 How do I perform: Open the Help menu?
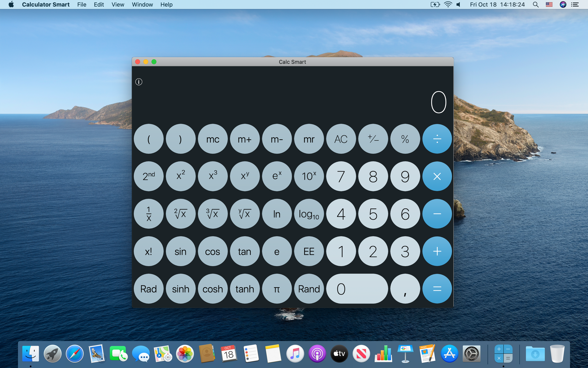click(166, 5)
